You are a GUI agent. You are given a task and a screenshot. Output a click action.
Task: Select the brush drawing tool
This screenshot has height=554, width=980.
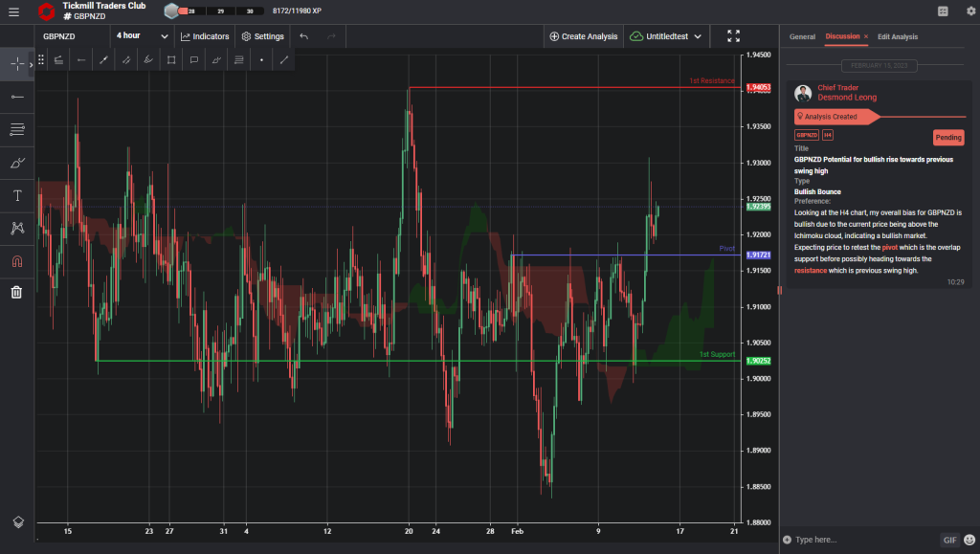(x=16, y=163)
